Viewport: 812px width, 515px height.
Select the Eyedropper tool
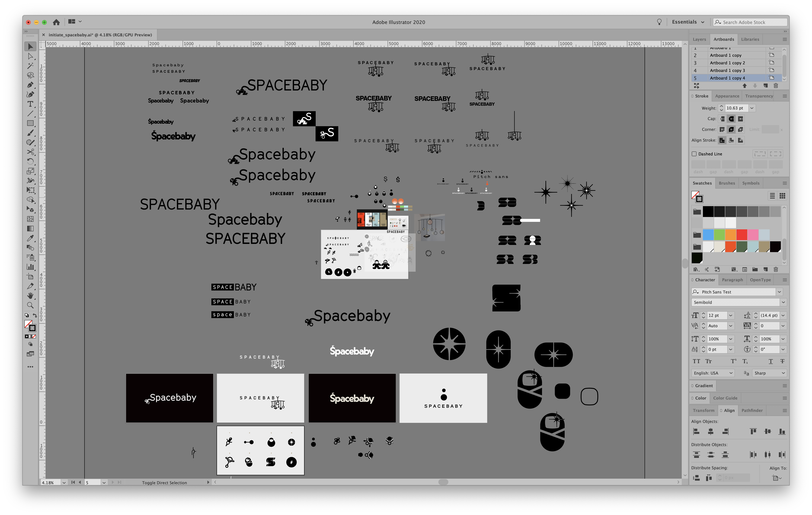[30, 238]
